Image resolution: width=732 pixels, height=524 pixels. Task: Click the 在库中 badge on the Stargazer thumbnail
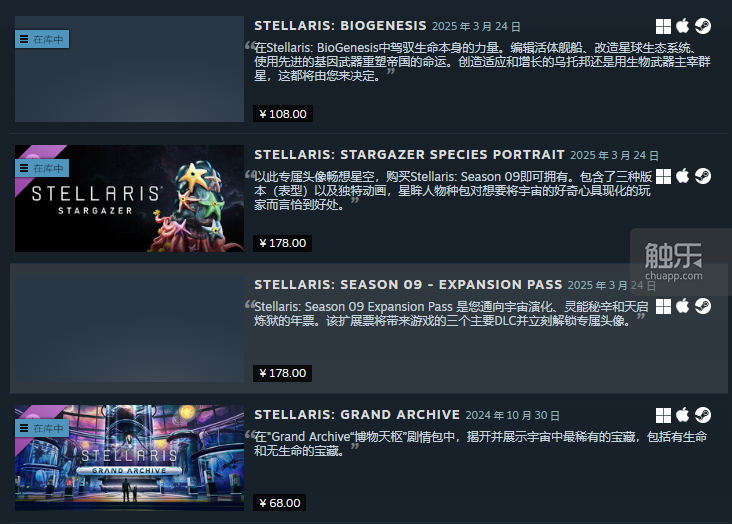(42, 168)
